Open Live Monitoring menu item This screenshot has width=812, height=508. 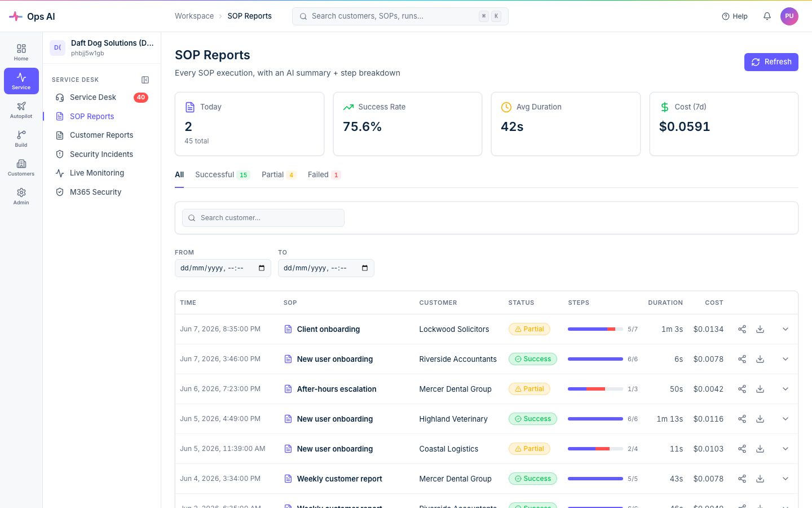(x=101, y=173)
